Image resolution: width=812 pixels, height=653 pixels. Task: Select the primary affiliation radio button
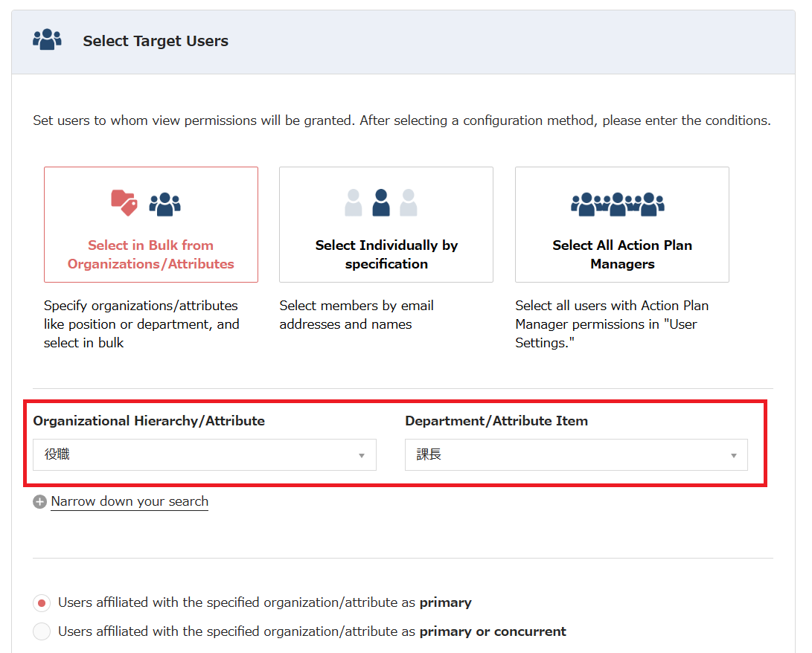pyautogui.click(x=42, y=602)
